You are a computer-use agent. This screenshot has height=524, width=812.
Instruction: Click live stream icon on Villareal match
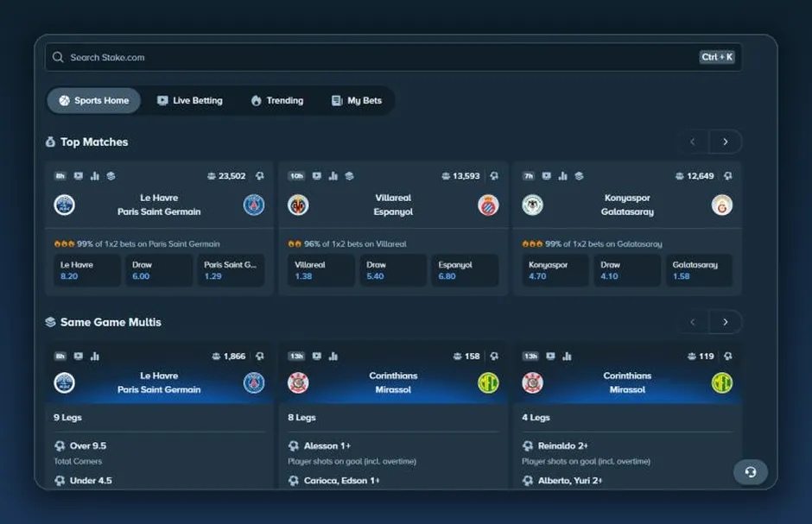pyautogui.click(x=317, y=176)
